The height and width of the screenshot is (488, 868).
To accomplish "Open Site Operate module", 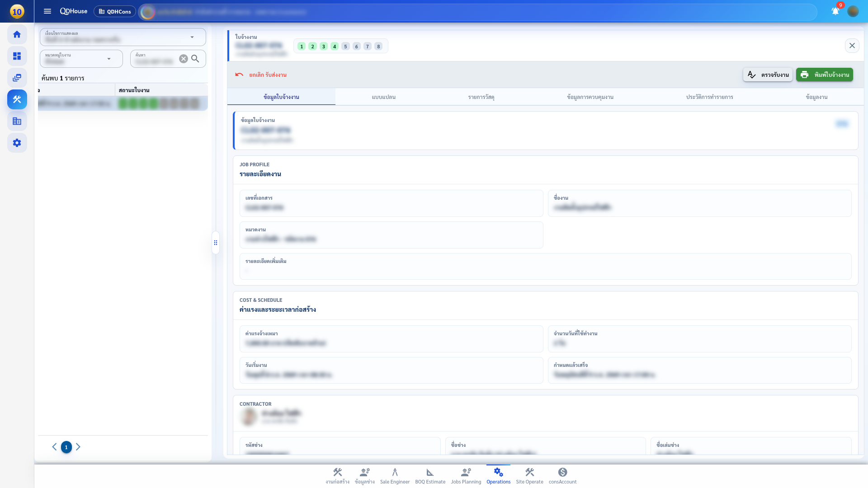I will coord(530,476).
